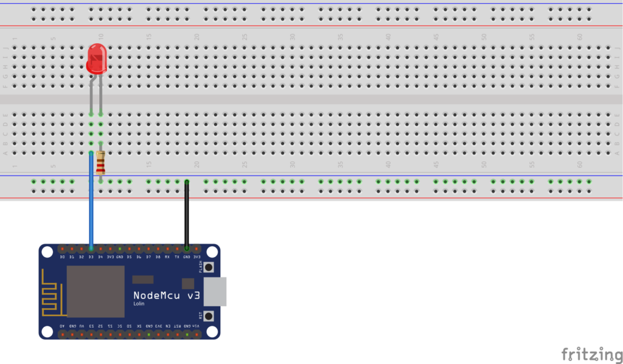Image resolution: width=623 pixels, height=364 pixels.
Task: Click the D0 pin on the top header
Action: [x=62, y=249]
